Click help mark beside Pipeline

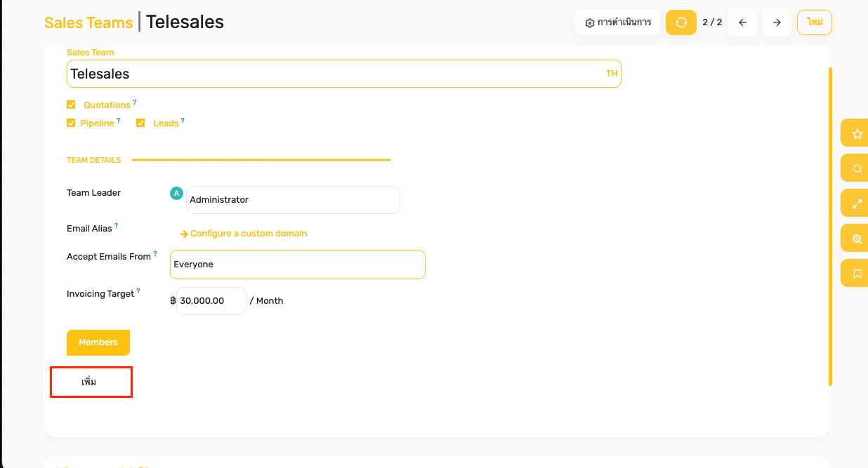coord(118,121)
